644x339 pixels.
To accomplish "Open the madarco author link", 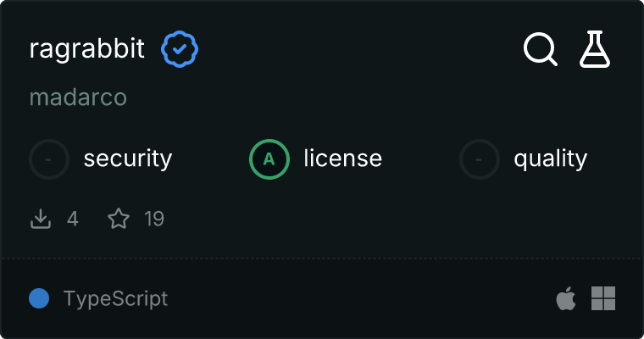I will coord(78,97).
